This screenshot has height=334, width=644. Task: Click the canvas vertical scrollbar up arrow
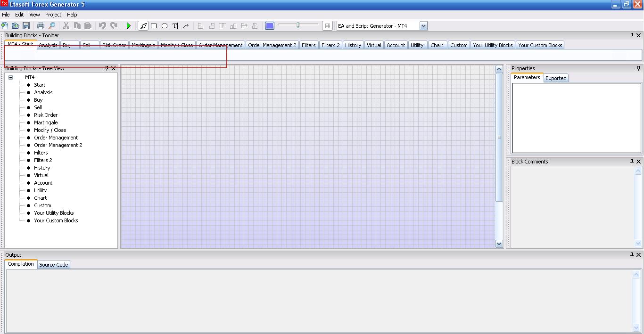point(499,69)
